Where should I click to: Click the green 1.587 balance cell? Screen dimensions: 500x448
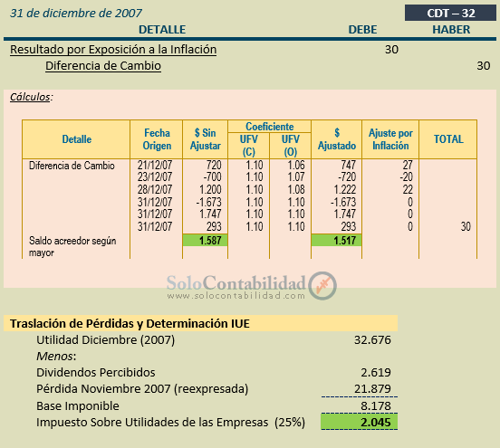205,240
